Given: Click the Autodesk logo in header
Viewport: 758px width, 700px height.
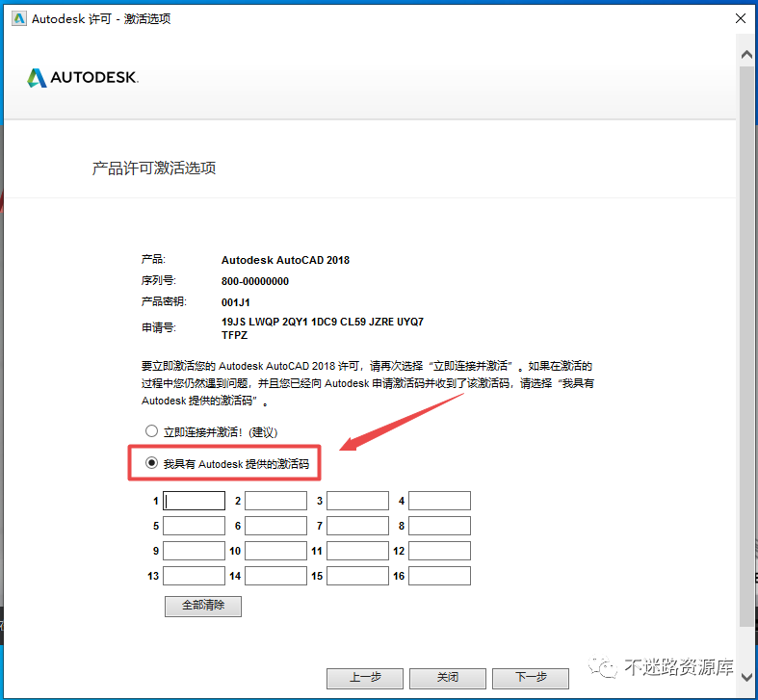Looking at the screenshot, I should pos(83,77).
